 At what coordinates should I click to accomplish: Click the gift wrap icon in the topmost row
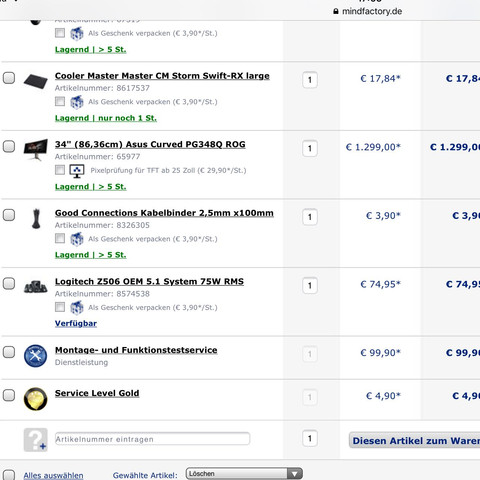pos(77,33)
